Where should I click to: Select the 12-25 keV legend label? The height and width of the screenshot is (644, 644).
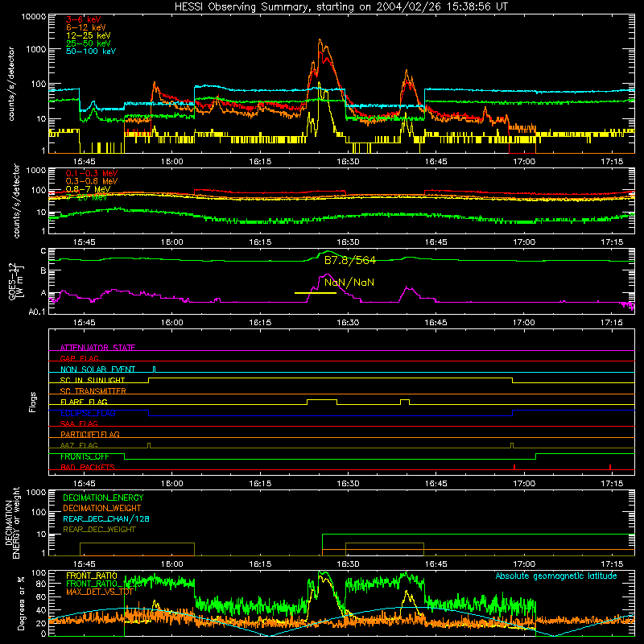(x=89, y=35)
